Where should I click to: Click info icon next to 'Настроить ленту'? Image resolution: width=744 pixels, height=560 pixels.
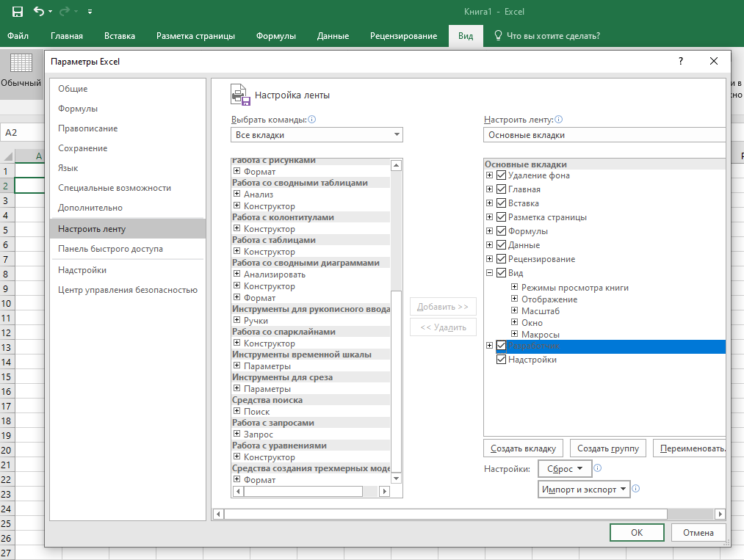point(558,120)
